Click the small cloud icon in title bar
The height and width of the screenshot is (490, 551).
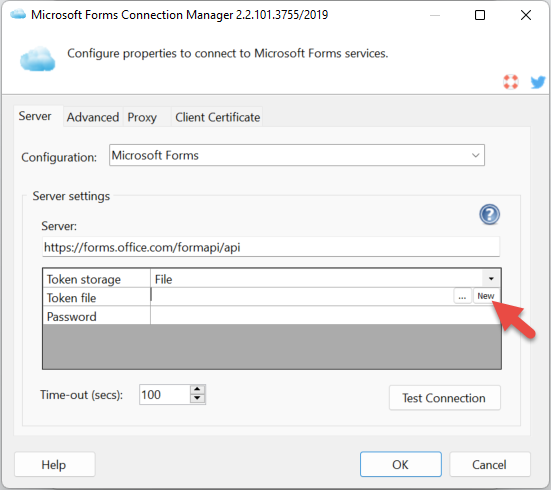(x=18, y=14)
